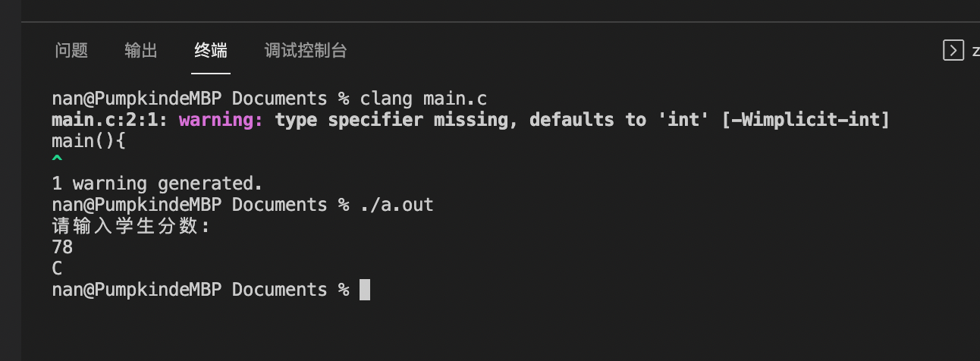Viewport: 980px width, 361px height.
Task: Click the output grade letter C
Action: pos(57,268)
